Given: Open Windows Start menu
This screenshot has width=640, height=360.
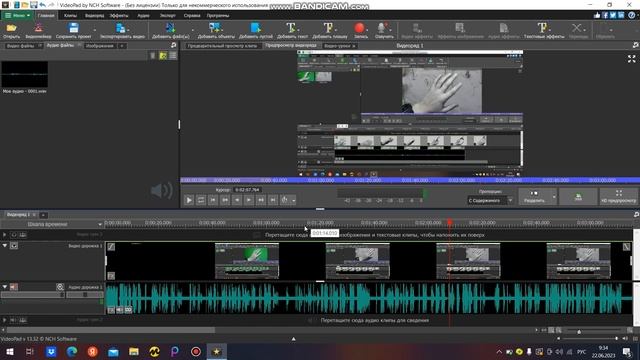Looking at the screenshot, I should pos(9,351).
